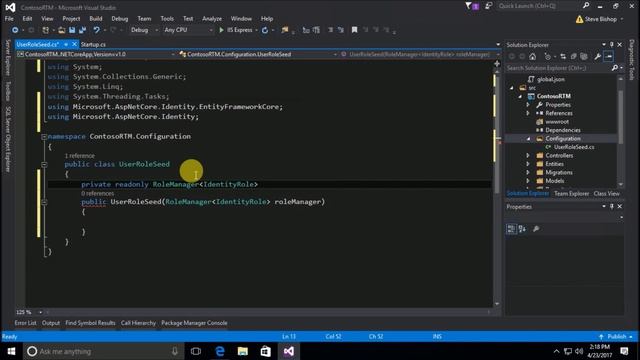Expand the References node in Solution Explorer
The height and width of the screenshot is (360, 640).
(528, 113)
